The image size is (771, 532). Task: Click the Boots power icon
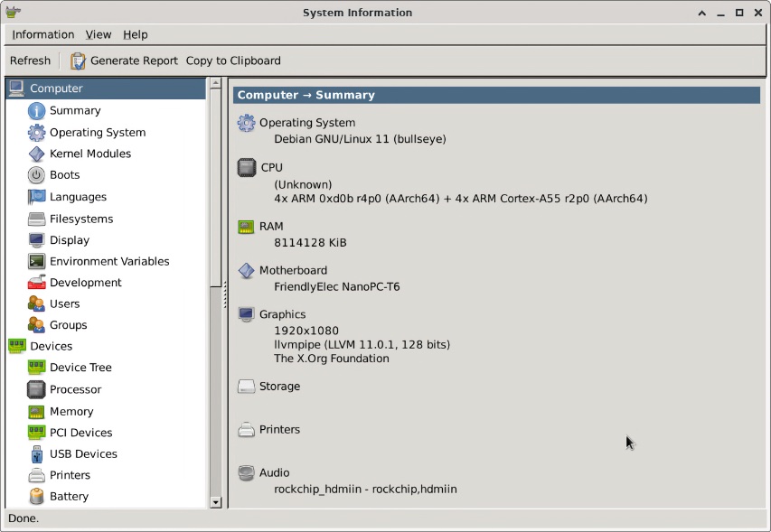(x=36, y=175)
